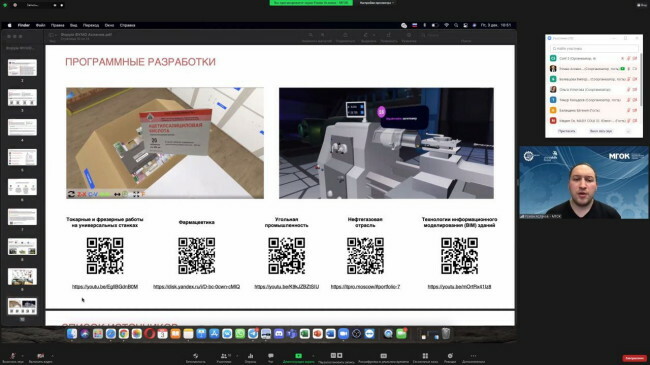The height and width of the screenshot is (365, 650).
Task: Open the more options dropdown in participants panel
Action: pyautogui.click(x=628, y=131)
